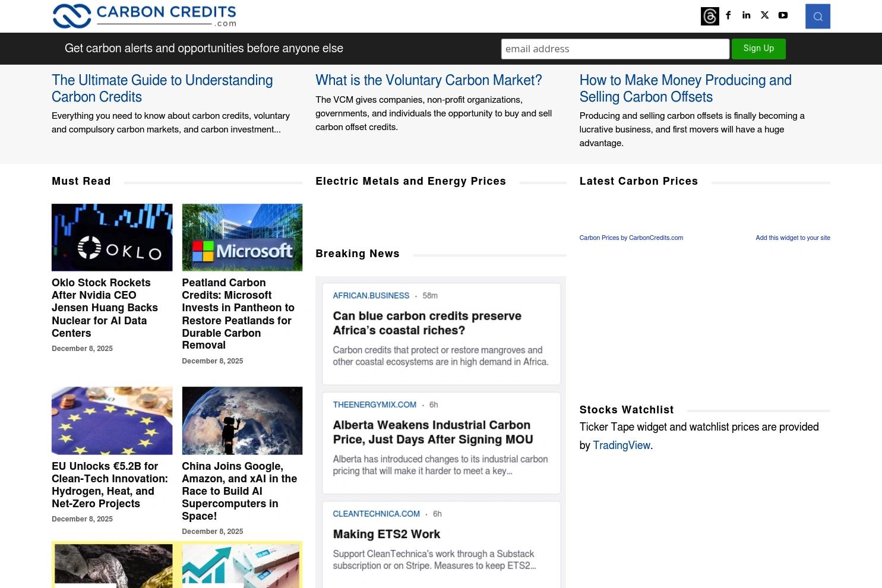
Task: Open Oklo Stock Rockets headline
Action: coord(105,308)
